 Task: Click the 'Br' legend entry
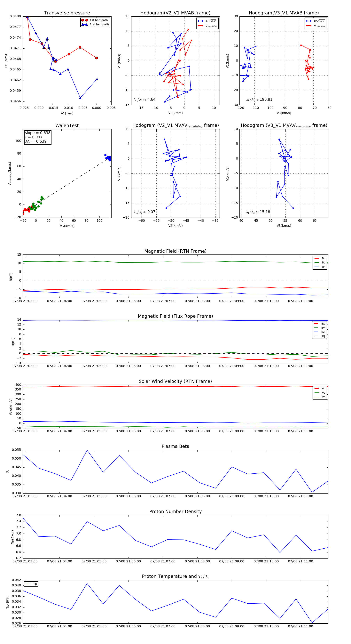tap(320, 259)
